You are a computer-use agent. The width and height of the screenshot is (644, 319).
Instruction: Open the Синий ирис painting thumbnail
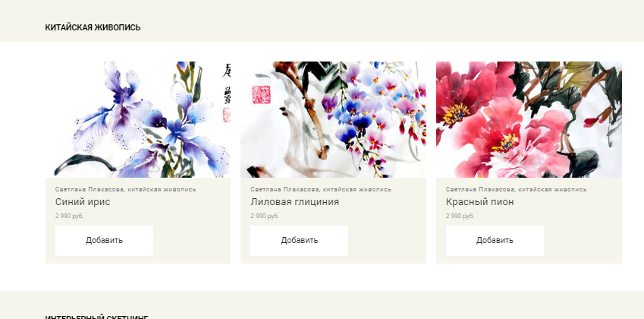138,120
